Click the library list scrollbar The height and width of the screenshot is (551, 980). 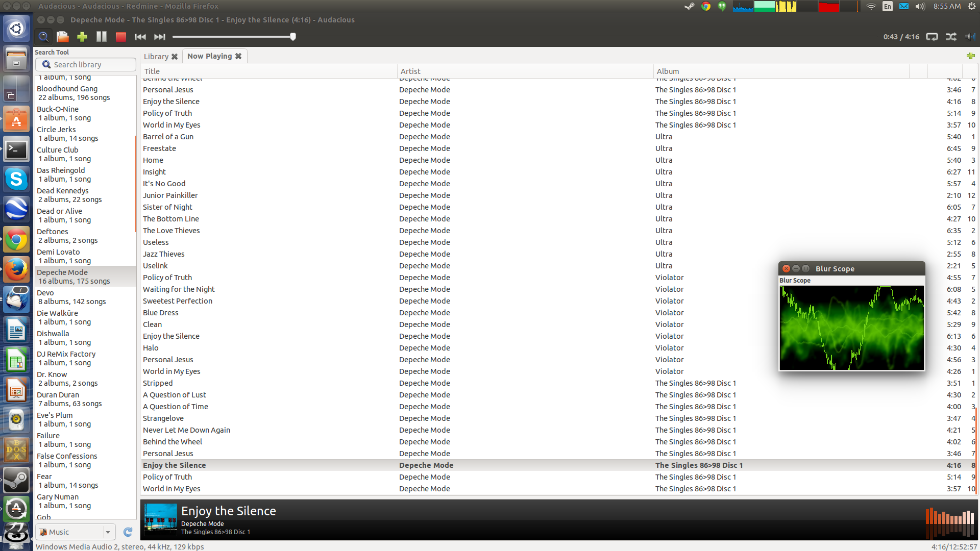pos(135,184)
